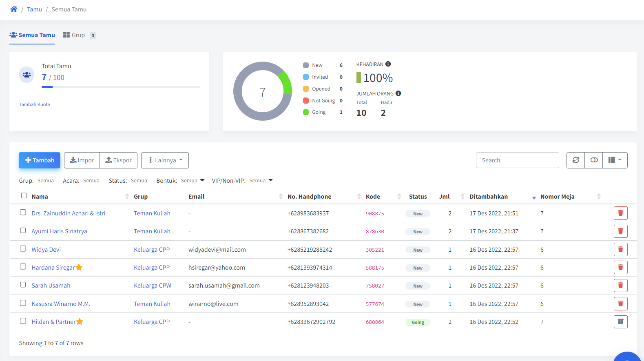Image resolution: width=644 pixels, height=361 pixels.
Task: Click the Not Going legend red swatch
Action: (x=306, y=101)
